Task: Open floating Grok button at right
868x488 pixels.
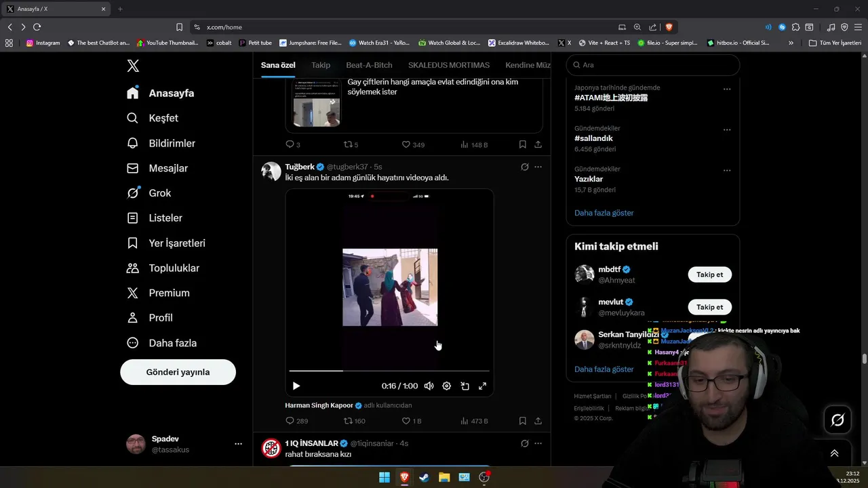Action: click(x=837, y=420)
